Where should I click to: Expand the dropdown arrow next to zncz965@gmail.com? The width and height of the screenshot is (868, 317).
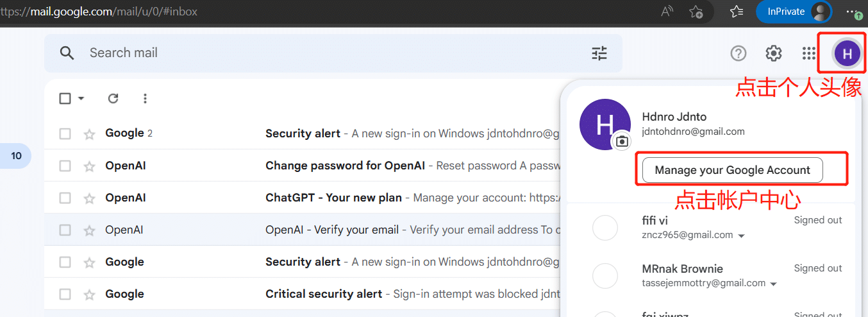pyautogui.click(x=742, y=236)
